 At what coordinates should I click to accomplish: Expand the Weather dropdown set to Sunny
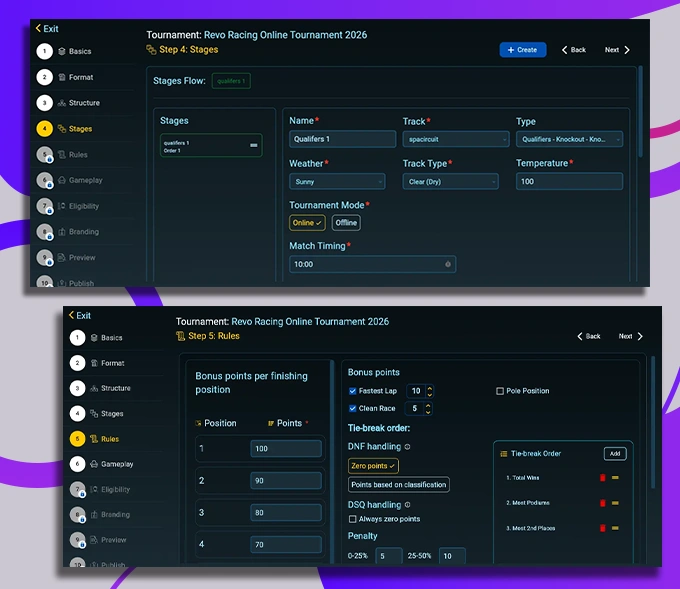[x=337, y=182]
